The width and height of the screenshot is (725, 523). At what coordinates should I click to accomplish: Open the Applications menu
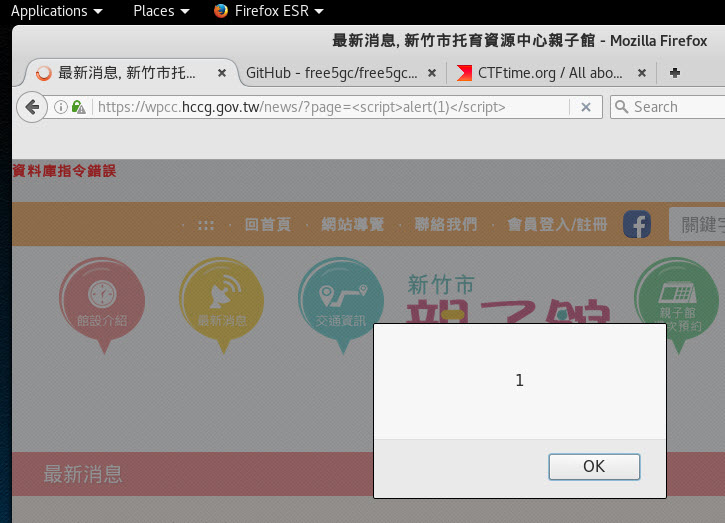(56, 11)
